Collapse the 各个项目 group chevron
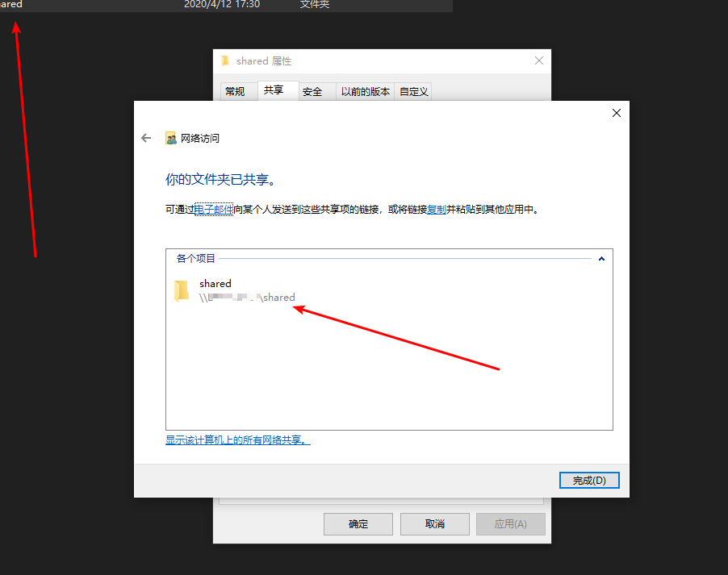Screen dimensions: 728x575 [x=601, y=259]
